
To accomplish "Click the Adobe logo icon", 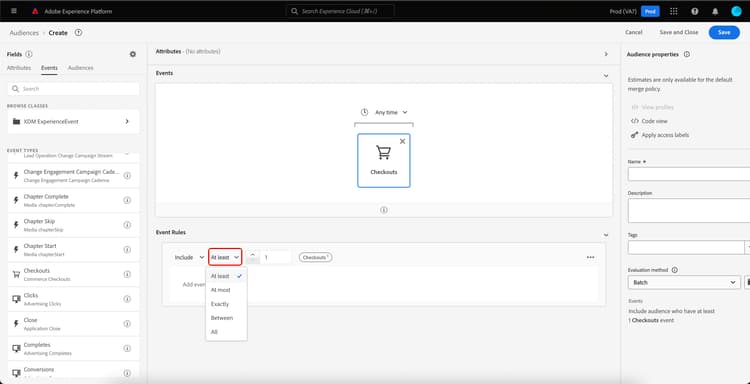I will pos(35,11).
